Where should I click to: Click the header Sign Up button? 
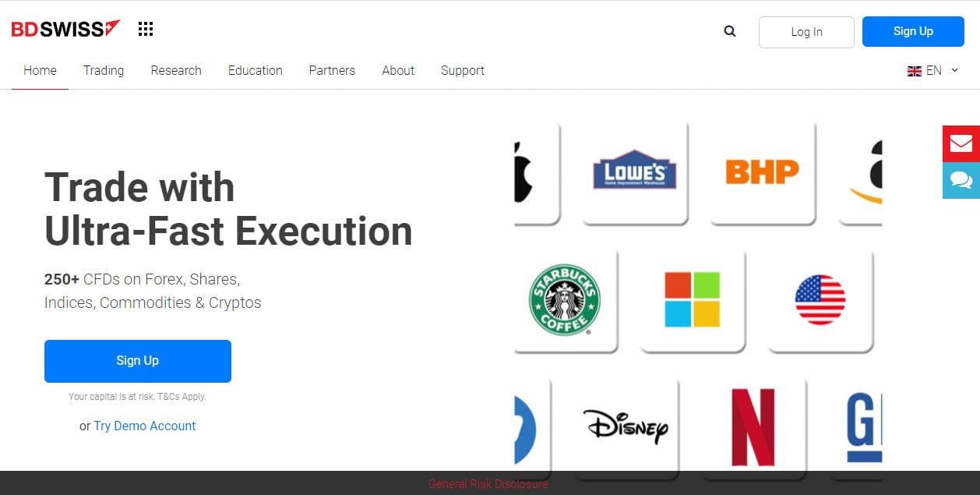point(912,32)
